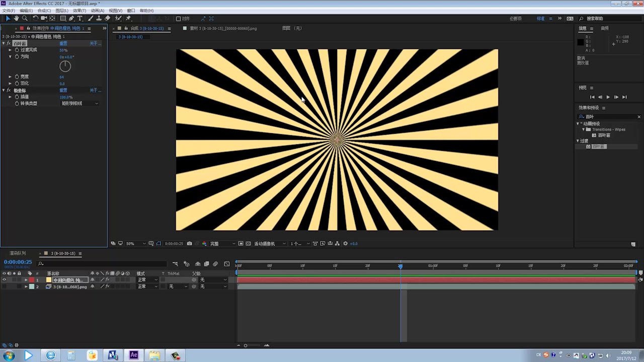Collapse the 方向 property twirl
Screen dimensions: 644x362
click(10, 57)
